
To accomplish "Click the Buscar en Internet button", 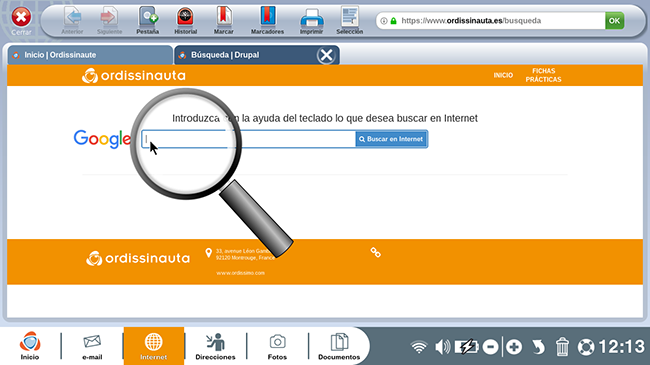I will tap(391, 139).
